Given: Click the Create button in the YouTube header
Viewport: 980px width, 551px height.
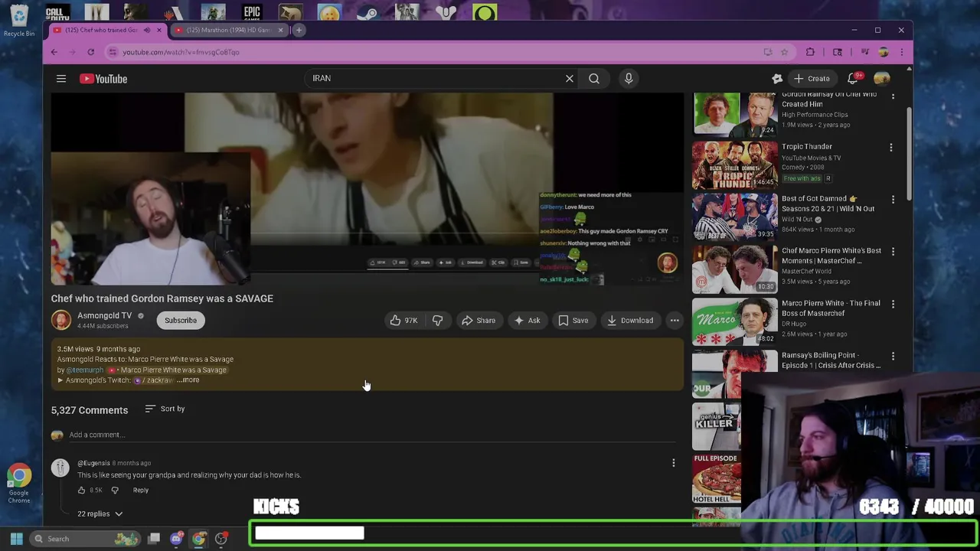Looking at the screenshot, I should click(x=812, y=78).
